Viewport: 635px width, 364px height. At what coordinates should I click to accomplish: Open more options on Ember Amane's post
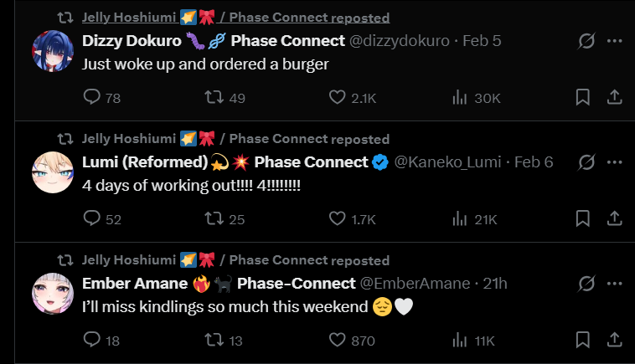[x=614, y=284]
